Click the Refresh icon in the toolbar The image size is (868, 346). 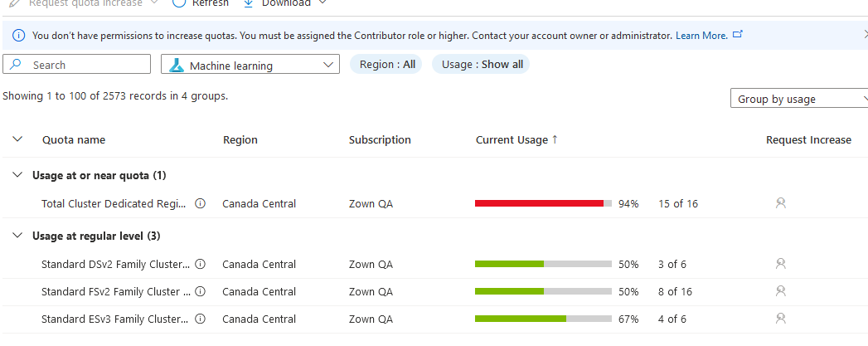pos(179,2)
